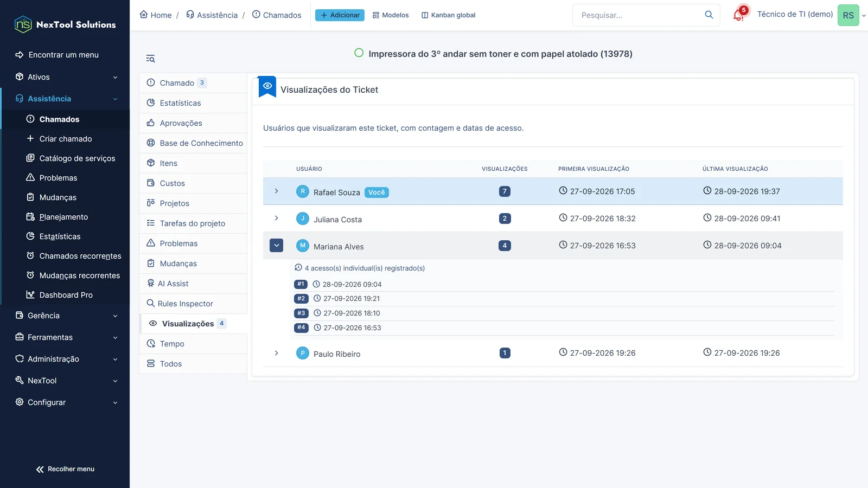Image resolution: width=868 pixels, height=488 pixels.
Task: Collapse Mariana Alves' access details
Action: [x=277, y=246]
